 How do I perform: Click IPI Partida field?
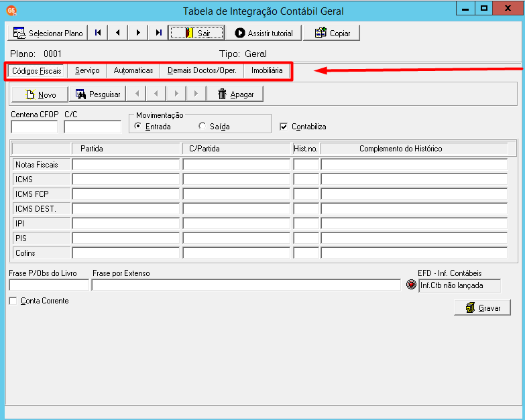tap(126, 223)
